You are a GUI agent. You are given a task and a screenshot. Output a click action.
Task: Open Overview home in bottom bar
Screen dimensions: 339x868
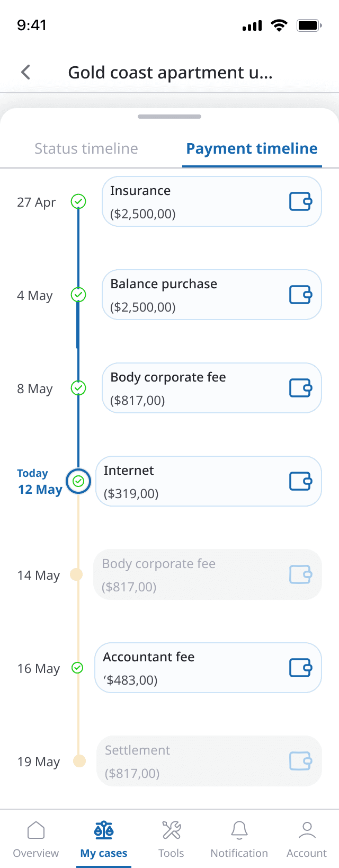coord(36,839)
